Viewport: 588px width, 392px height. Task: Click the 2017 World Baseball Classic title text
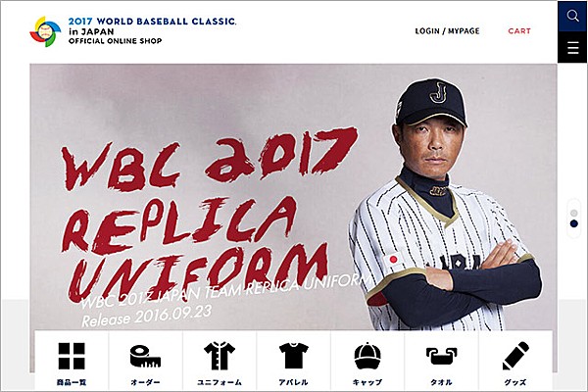coord(152,22)
